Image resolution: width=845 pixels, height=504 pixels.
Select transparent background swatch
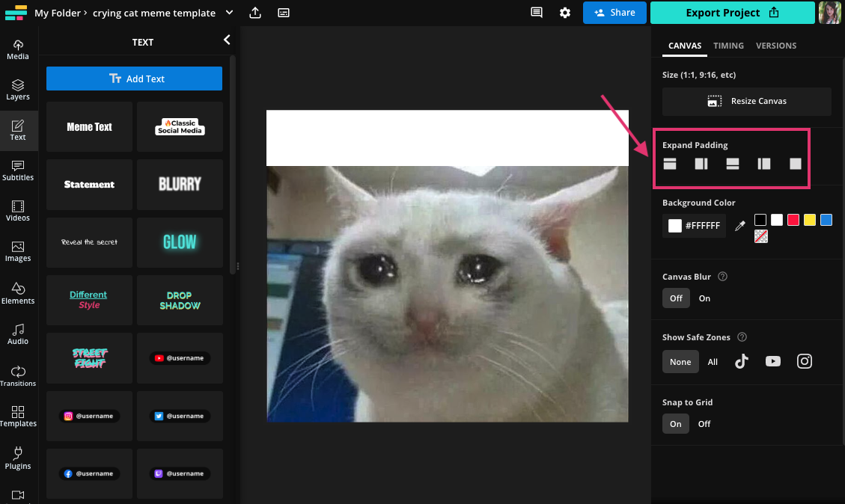coord(761,236)
